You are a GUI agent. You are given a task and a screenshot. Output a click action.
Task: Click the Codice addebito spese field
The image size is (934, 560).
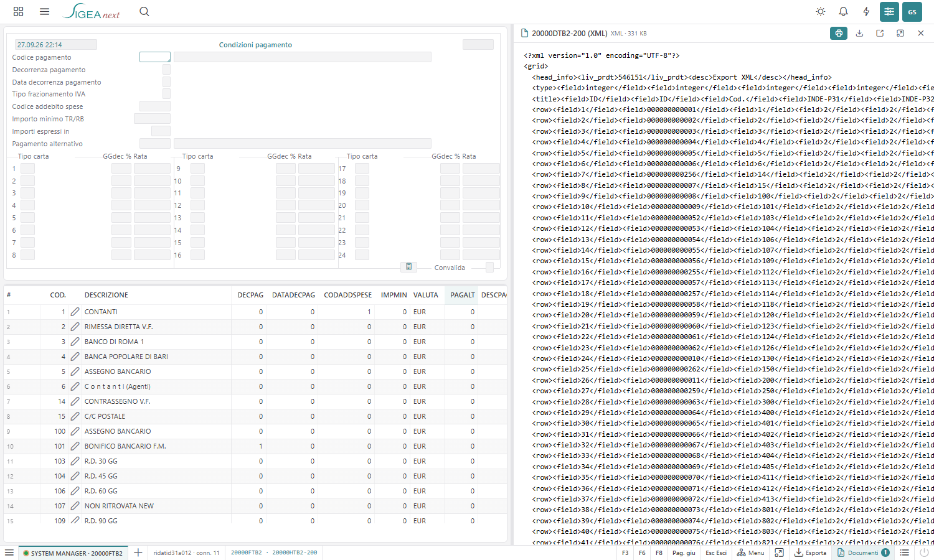click(155, 106)
